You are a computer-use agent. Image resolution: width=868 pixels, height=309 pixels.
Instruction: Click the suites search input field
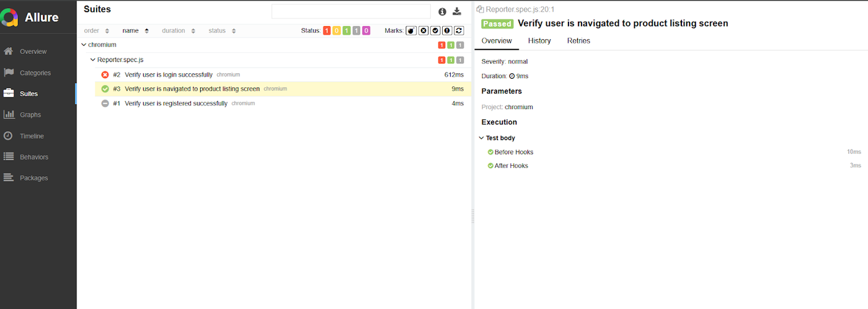click(351, 11)
